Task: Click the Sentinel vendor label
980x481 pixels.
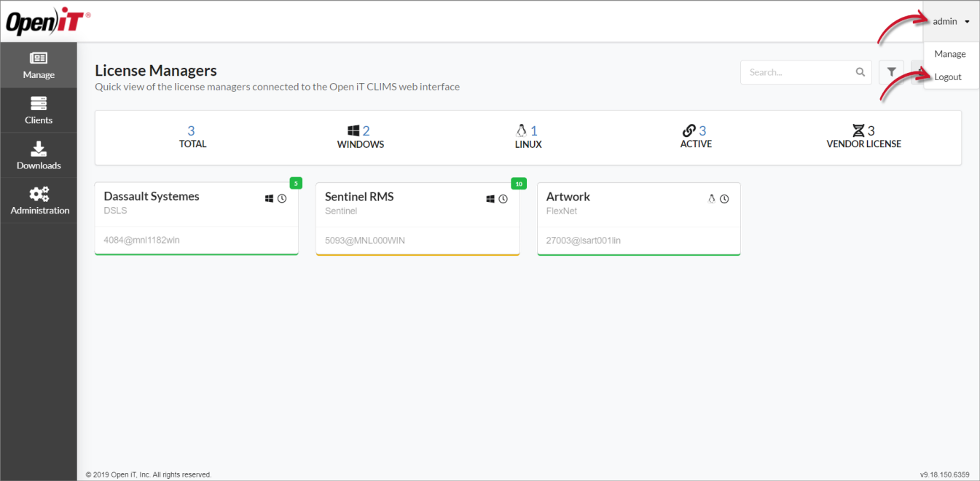Action: 341,211
